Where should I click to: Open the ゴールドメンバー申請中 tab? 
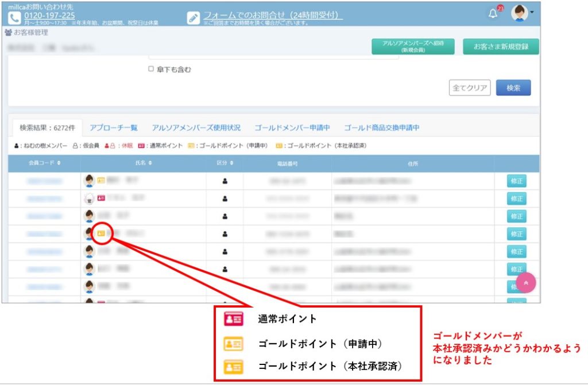point(292,127)
